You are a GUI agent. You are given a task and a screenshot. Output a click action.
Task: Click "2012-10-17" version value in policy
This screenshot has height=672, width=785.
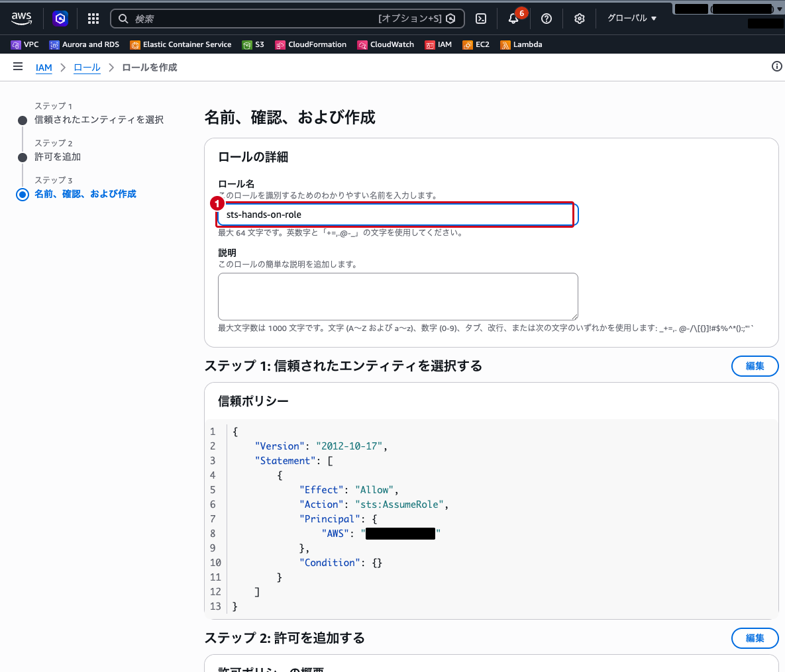click(350, 446)
